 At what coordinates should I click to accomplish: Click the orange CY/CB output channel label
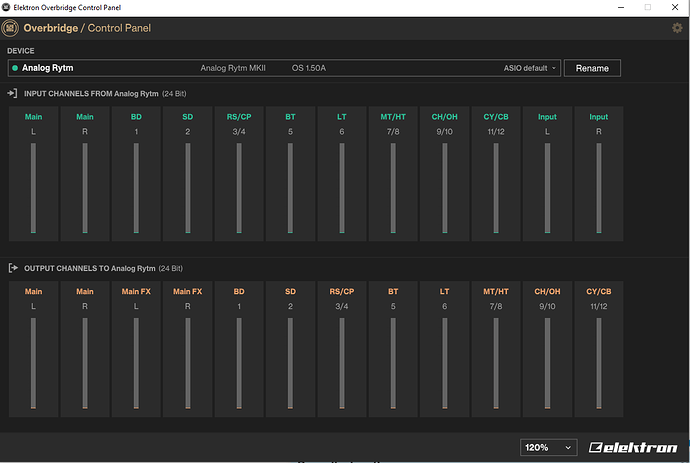point(599,291)
